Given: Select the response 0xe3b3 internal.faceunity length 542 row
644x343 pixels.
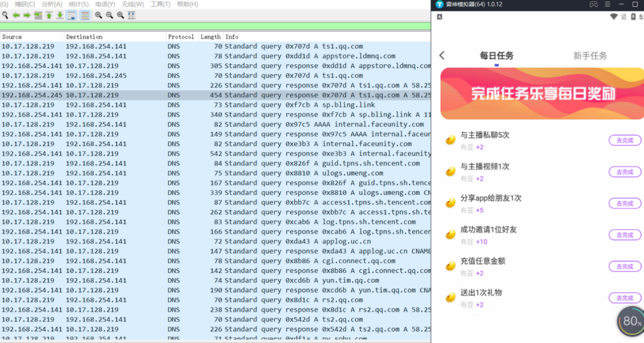Looking at the screenshot, I should 215,154.
